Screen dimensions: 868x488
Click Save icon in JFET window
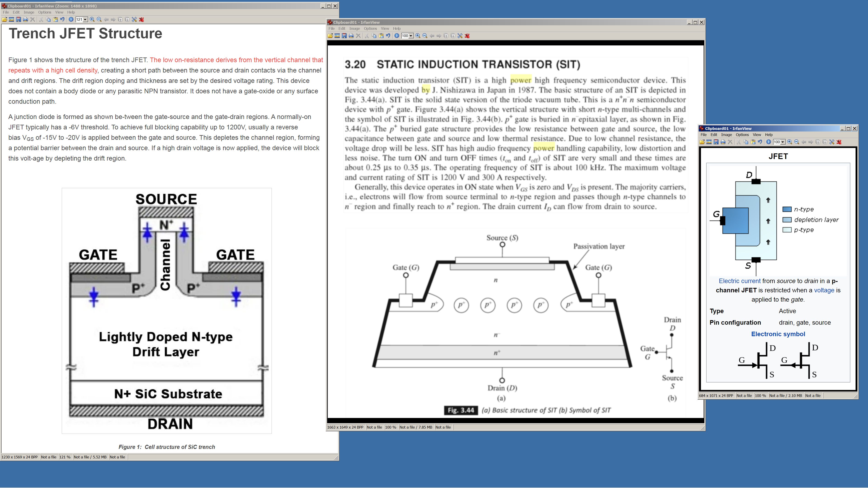pos(716,142)
